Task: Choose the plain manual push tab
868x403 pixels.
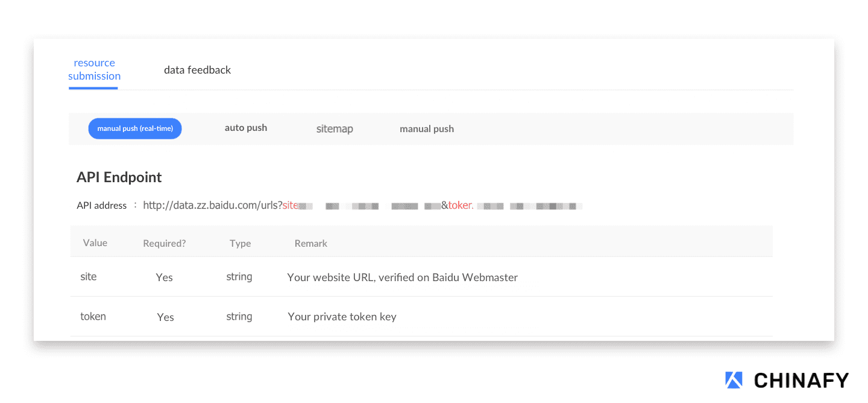Action: tap(427, 129)
